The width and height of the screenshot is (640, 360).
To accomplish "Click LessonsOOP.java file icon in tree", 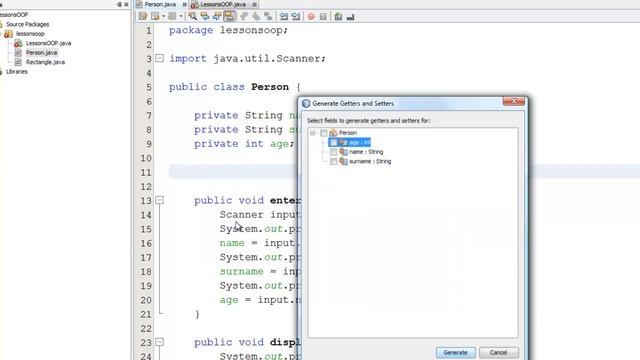I will [18, 43].
